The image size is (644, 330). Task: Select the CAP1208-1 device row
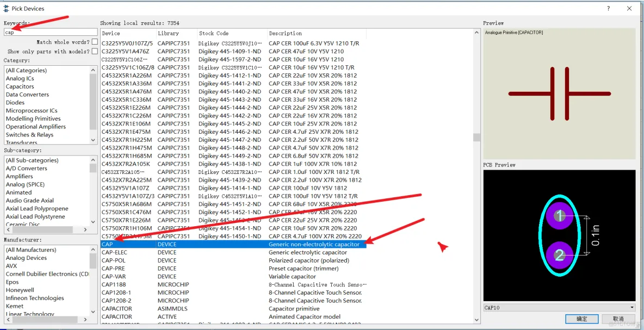[233, 292]
